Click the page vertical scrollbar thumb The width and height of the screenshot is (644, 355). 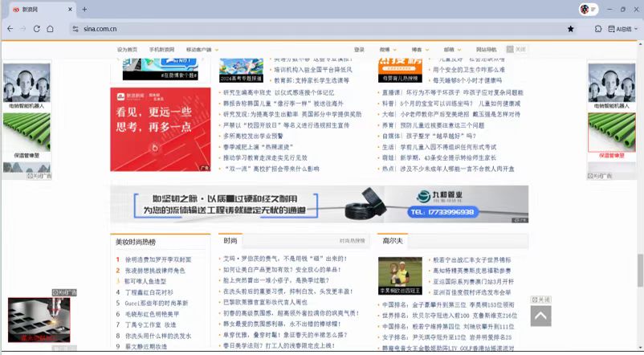pyautogui.click(x=640, y=271)
